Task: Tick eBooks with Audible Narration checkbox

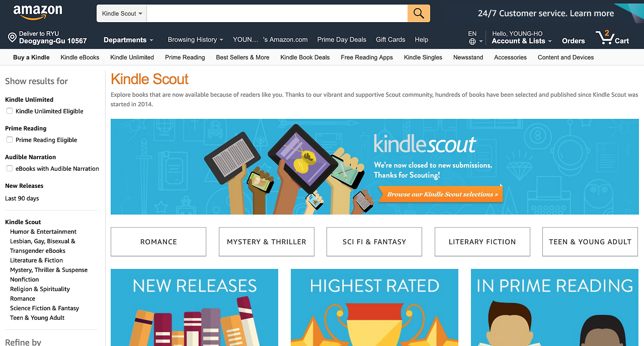Action: pyautogui.click(x=10, y=168)
